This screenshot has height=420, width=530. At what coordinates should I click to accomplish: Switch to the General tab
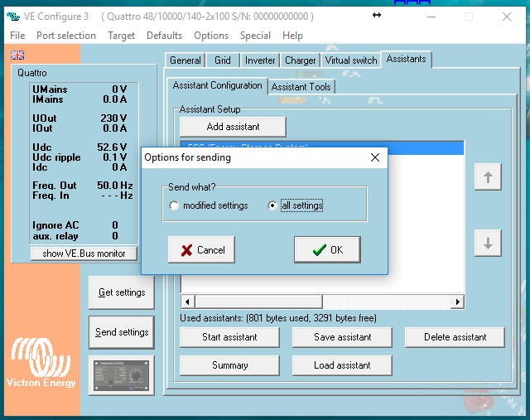(185, 60)
